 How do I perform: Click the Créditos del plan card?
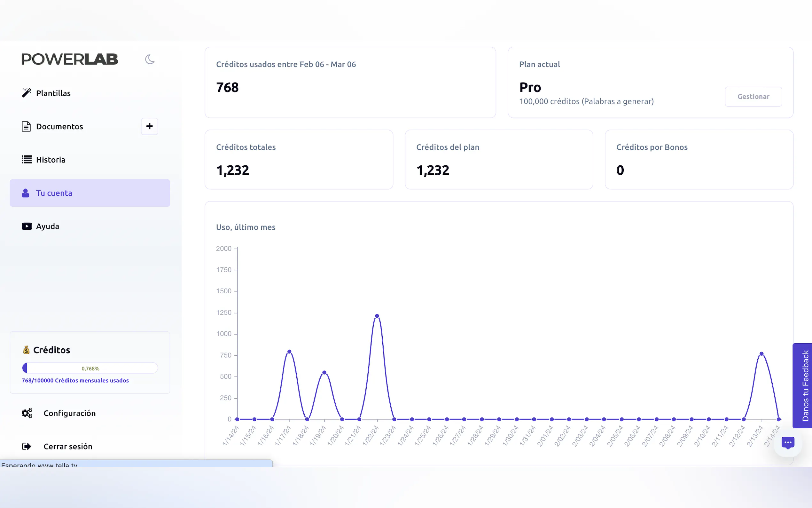click(x=498, y=160)
